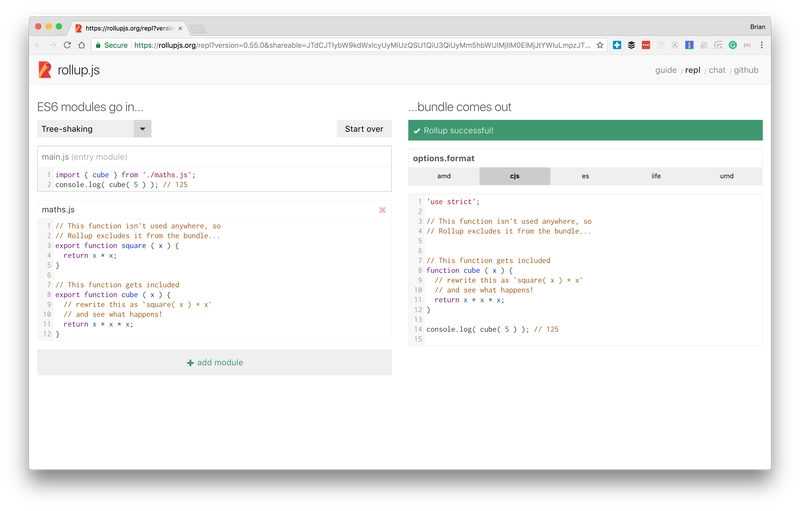The image size is (800, 511).
Task: Click 'return x * x * x;' in maths.js
Action: pyautogui.click(x=98, y=324)
